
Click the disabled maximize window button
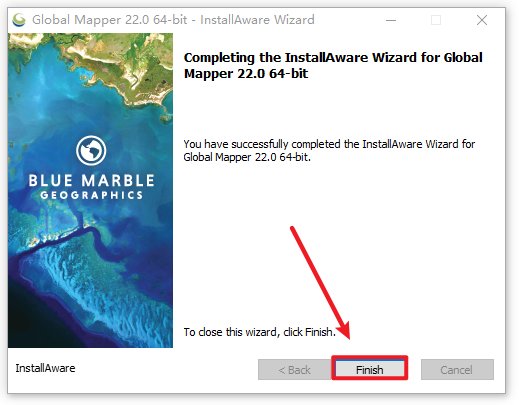(436, 20)
